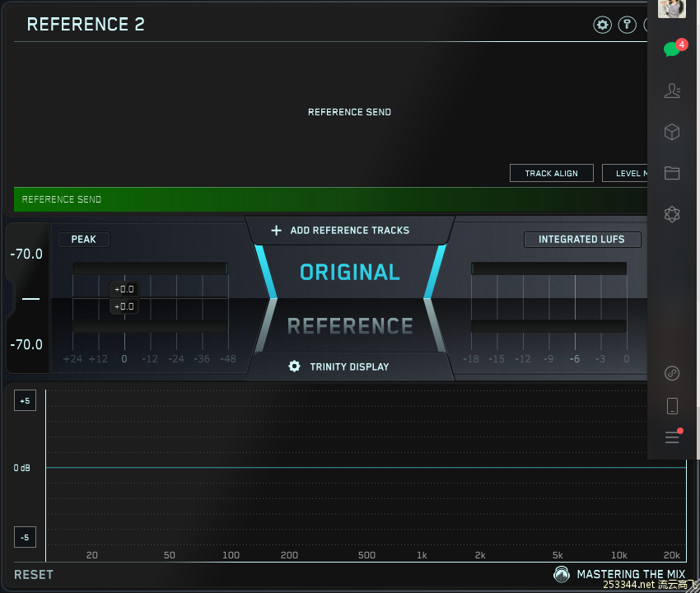The height and width of the screenshot is (593, 700).
Task: Click the original LUFS meter bar
Action: 548,268
